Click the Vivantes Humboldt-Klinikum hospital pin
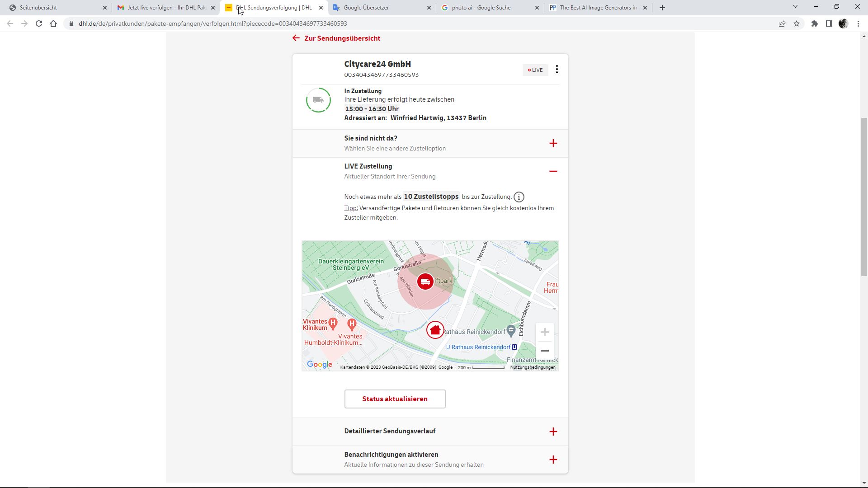This screenshot has height=488, width=868. point(352,324)
